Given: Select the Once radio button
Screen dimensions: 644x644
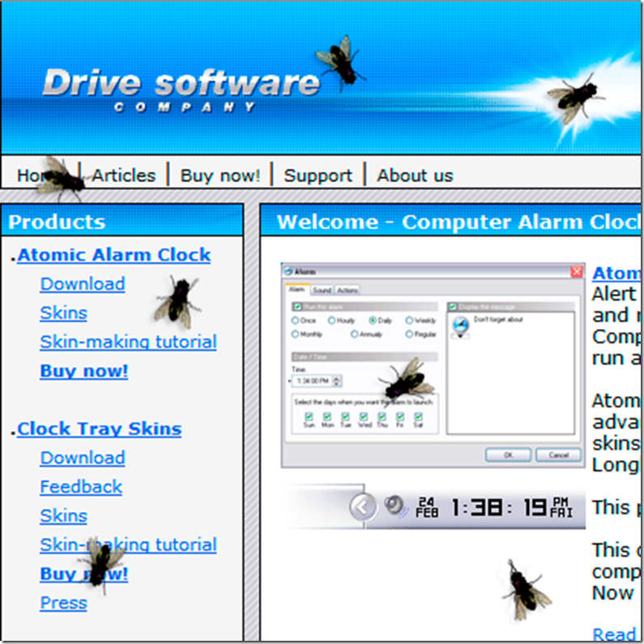Looking at the screenshot, I should coord(295,320).
